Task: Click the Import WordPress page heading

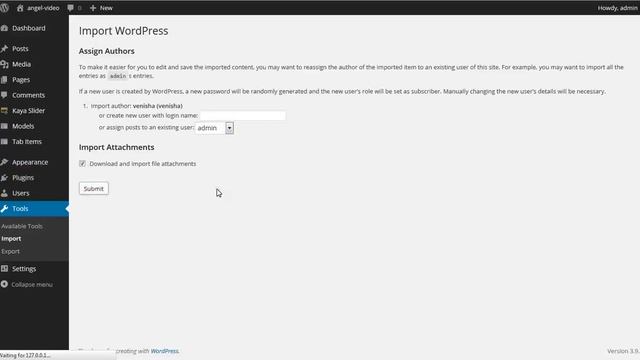Action: click(124, 31)
